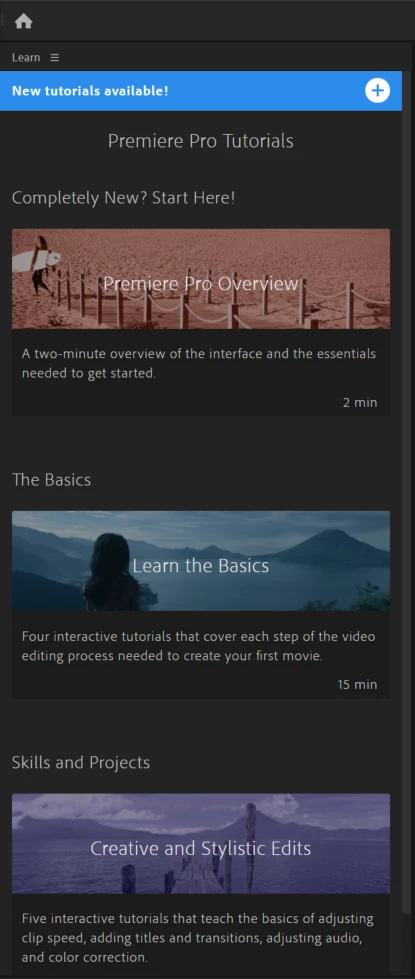Click 'Completely New? Start Here!' section heading
This screenshot has height=979, width=415.
click(x=124, y=198)
